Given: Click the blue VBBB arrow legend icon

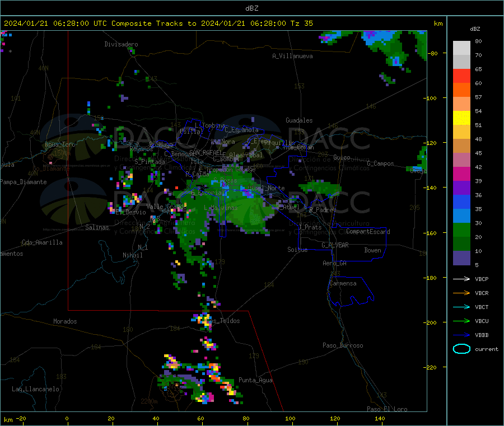Looking at the screenshot, I should pyautogui.click(x=461, y=335).
